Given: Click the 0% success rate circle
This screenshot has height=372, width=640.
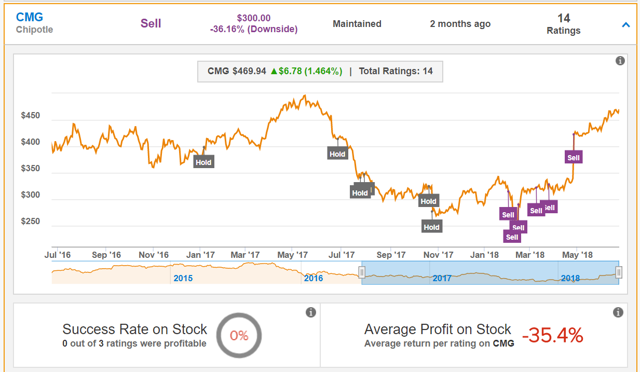Looking at the screenshot, I should pyautogui.click(x=239, y=335).
